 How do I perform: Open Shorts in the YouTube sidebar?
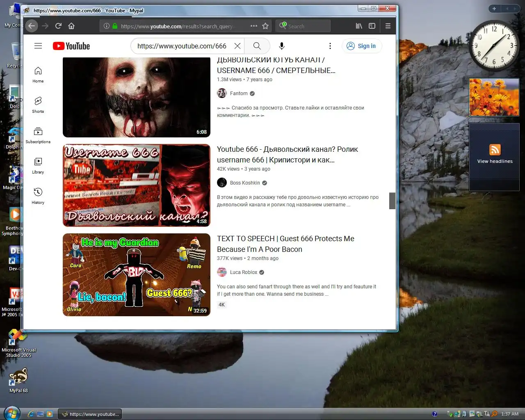38,105
